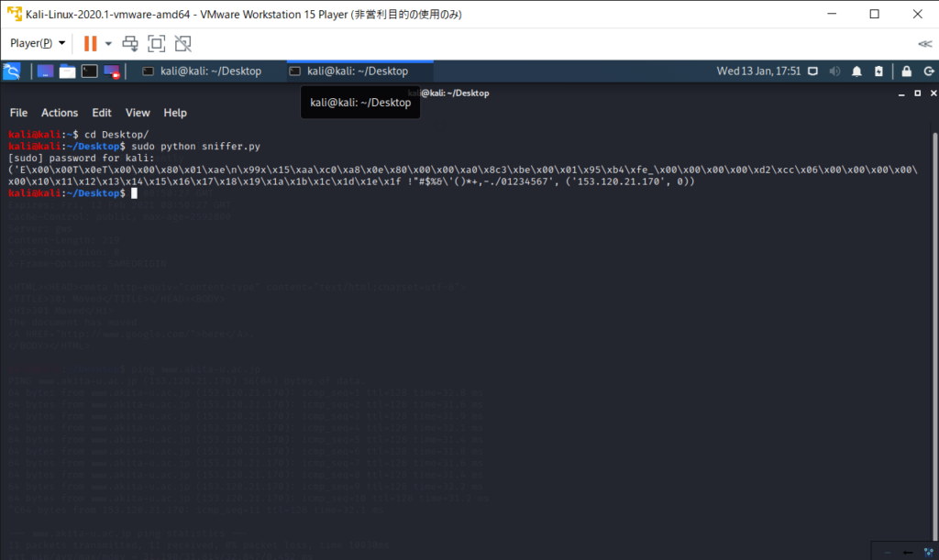Lock the Kali screen with padlock icon
This screenshot has width=939, height=560.
[x=906, y=71]
